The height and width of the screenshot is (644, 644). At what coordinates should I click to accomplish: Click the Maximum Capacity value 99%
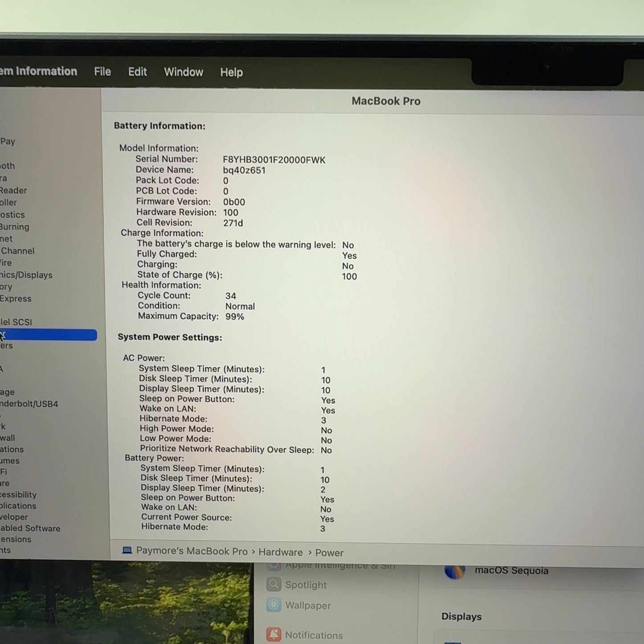point(235,317)
